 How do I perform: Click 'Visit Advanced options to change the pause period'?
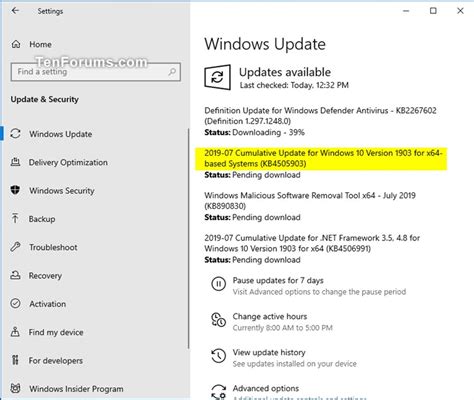point(319,292)
